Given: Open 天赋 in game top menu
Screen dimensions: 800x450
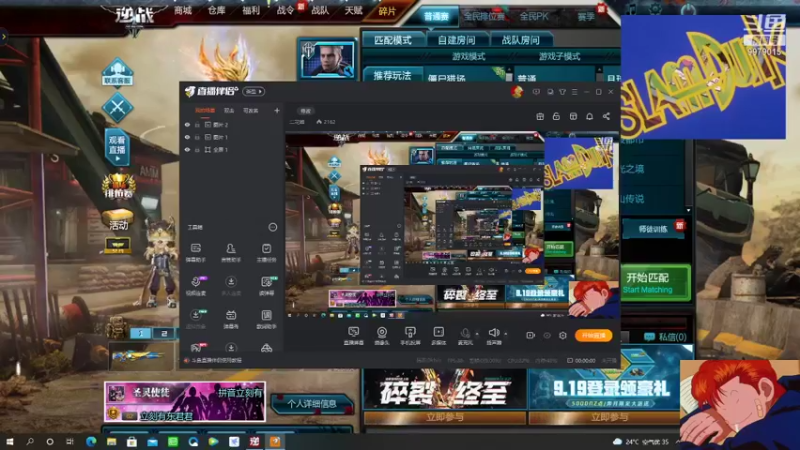Looking at the screenshot, I should tap(353, 10).
